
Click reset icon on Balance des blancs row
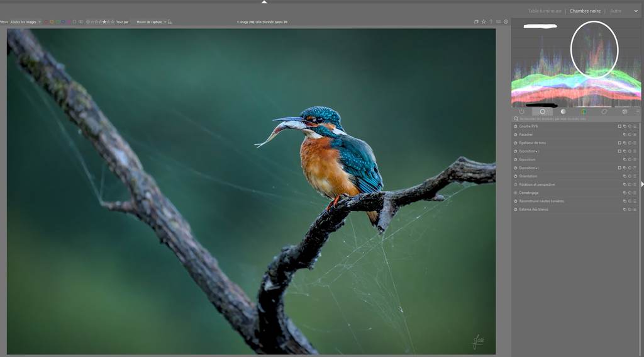pos(630,209)
